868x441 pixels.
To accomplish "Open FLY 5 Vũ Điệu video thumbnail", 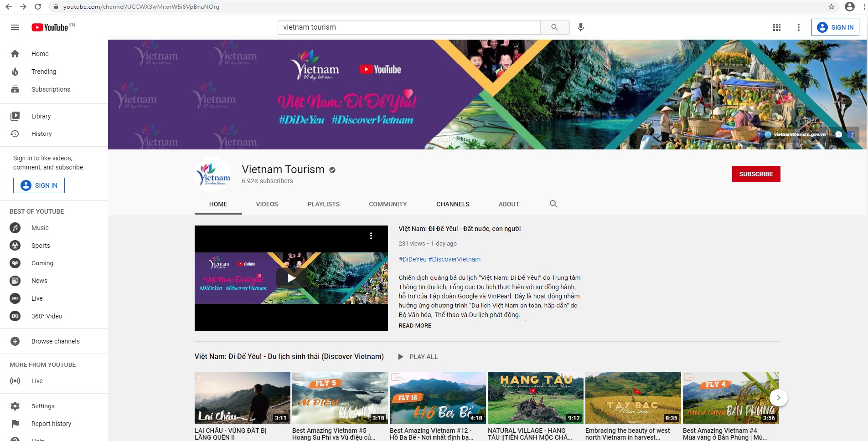I will [340, 398].
